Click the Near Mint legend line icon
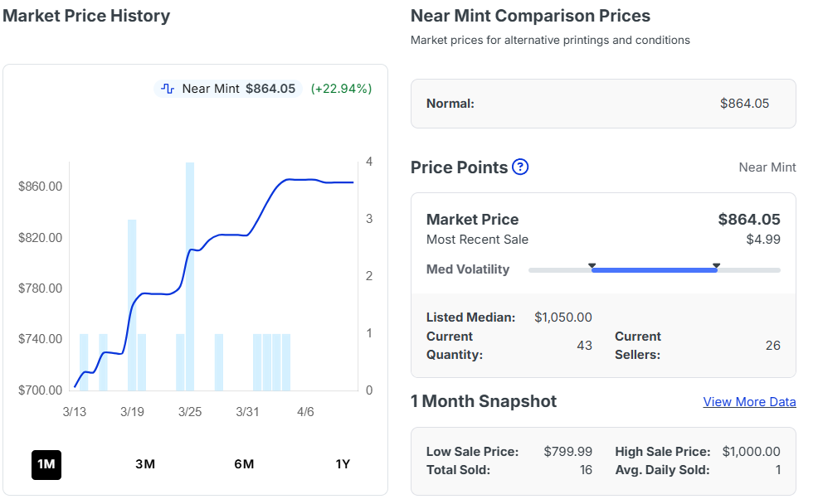The image size is (818, 504). 168,89
